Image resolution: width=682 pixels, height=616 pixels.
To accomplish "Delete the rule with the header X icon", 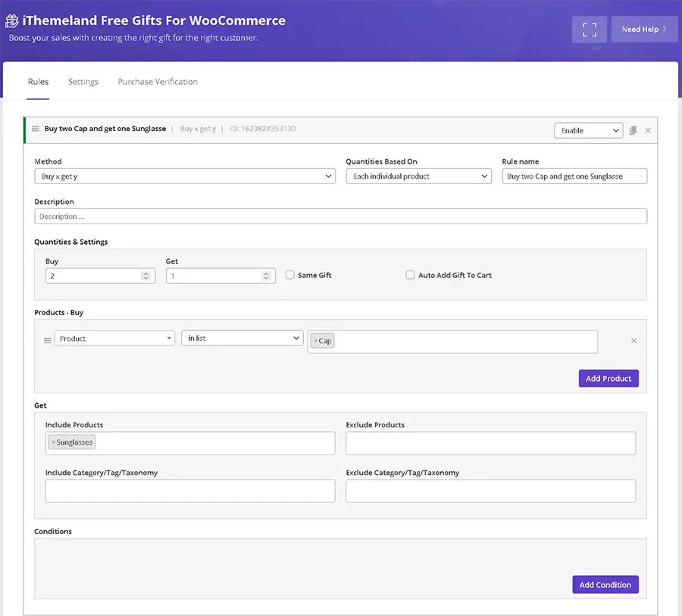I will point(648,130).
